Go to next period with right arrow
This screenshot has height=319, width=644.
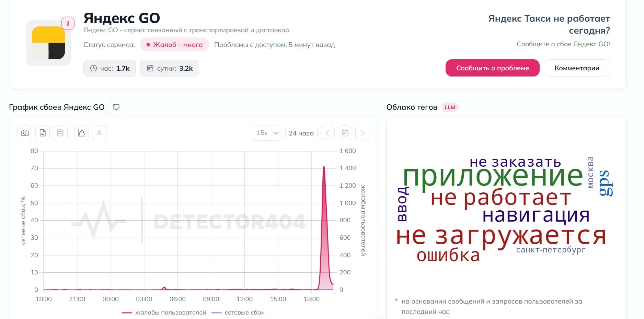pyautogui.click(x=363, y=133)
